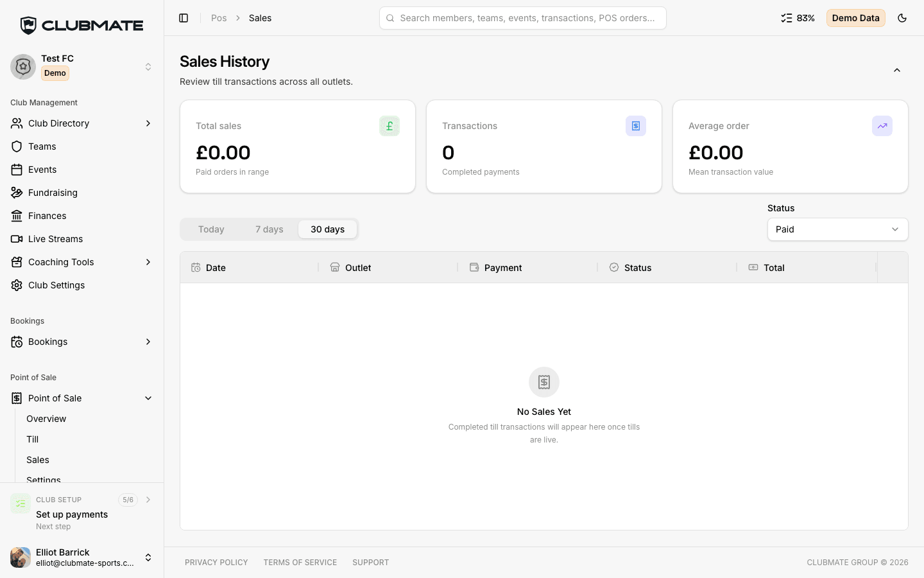Click the Date column calendar icon

(x=196, y=267)
